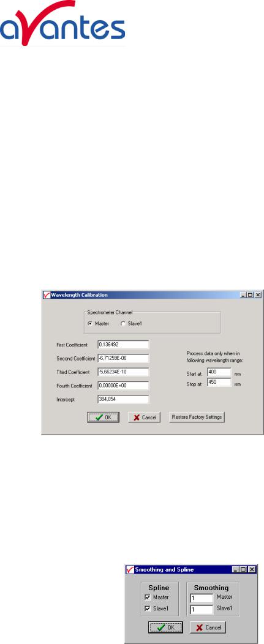Toggle the Spline Slave1 checkbox

(x=148, y=608)
